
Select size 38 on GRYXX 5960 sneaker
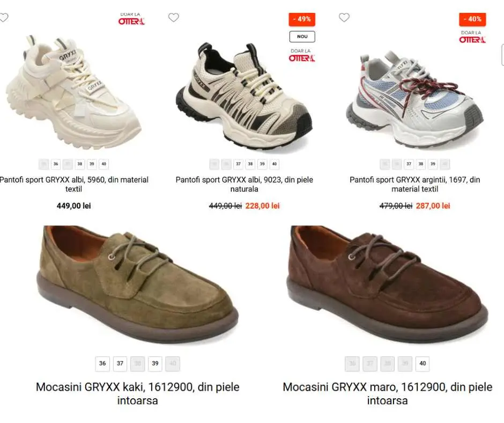pos(80,164)
